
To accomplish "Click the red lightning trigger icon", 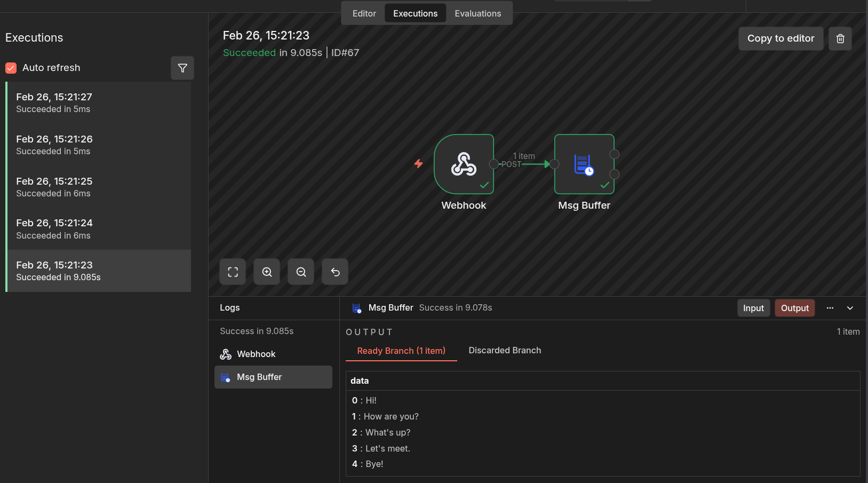I will click(419, 163).
